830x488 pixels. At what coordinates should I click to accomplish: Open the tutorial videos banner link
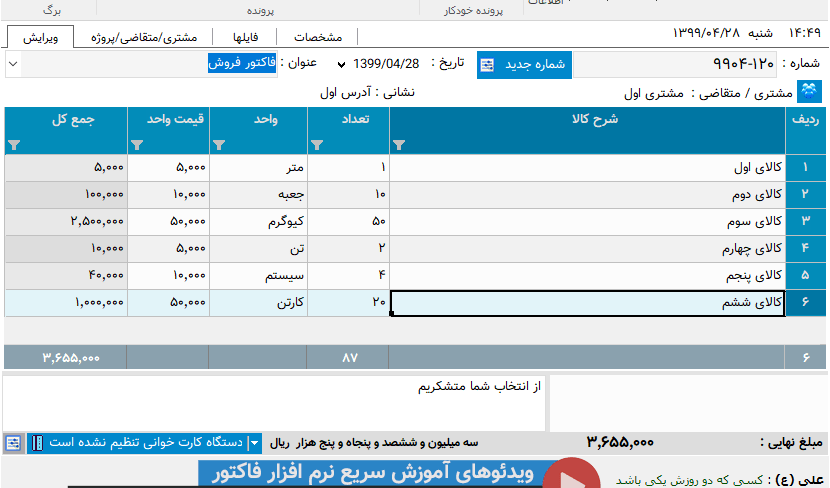pyautogui.click(x=371, y=474)
